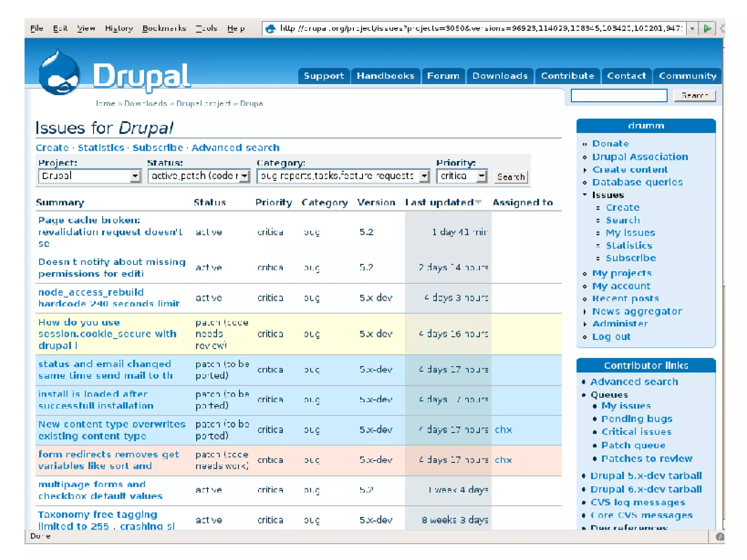747x560 pixels.
Task: Sort the table by the Last updated header
Action: pyautogui.click(x=439, y=202)
